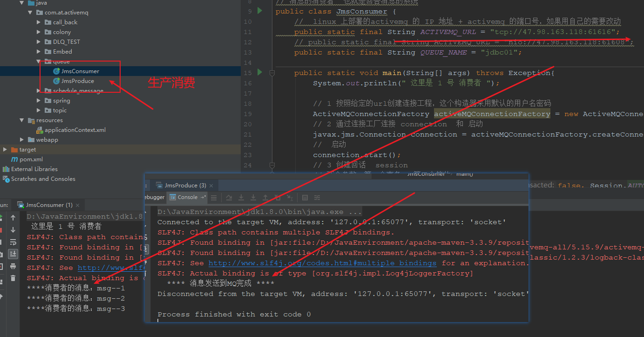The height and width of the screenshot is (337, 644).
Task: Close the JmsConsumer (1) run tab
Action: (x=78, y=205)
